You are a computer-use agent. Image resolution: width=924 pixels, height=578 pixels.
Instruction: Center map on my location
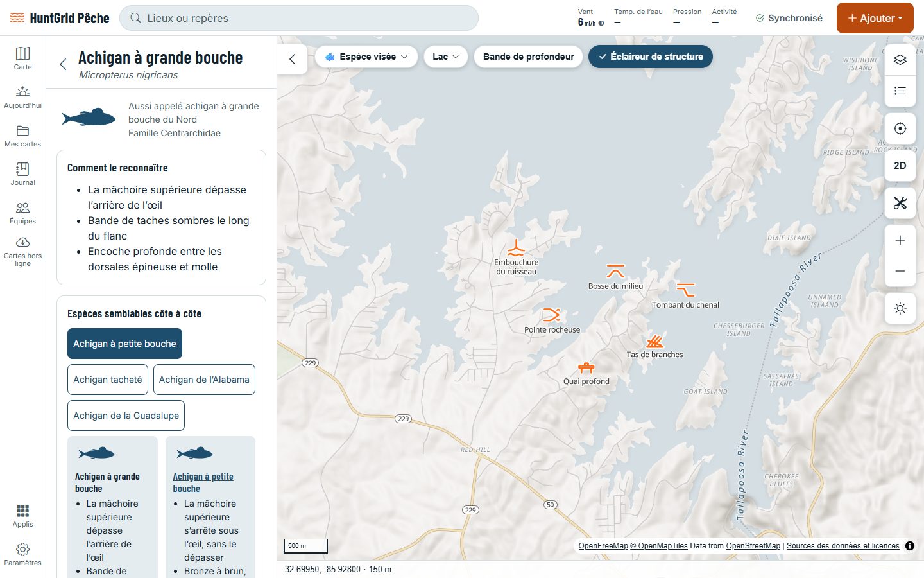click(900, 128)
